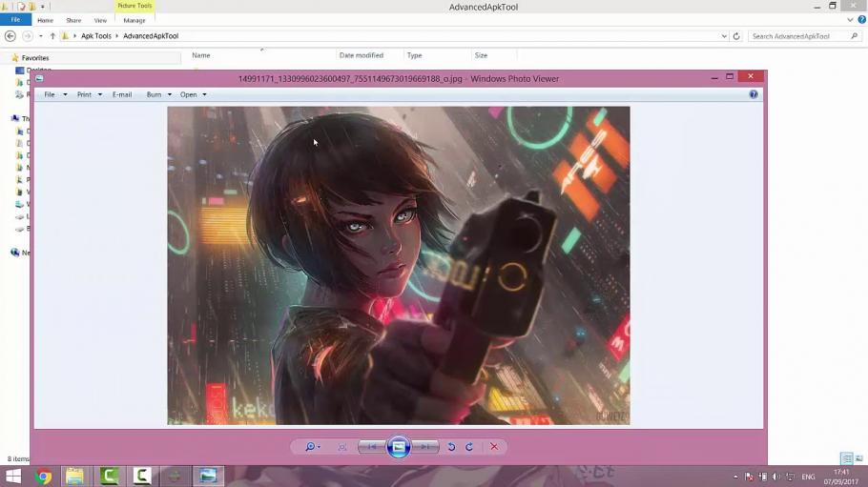Sort by Date modified column
The width and height of the screenshot is (868, 487).
pos(361,55)
